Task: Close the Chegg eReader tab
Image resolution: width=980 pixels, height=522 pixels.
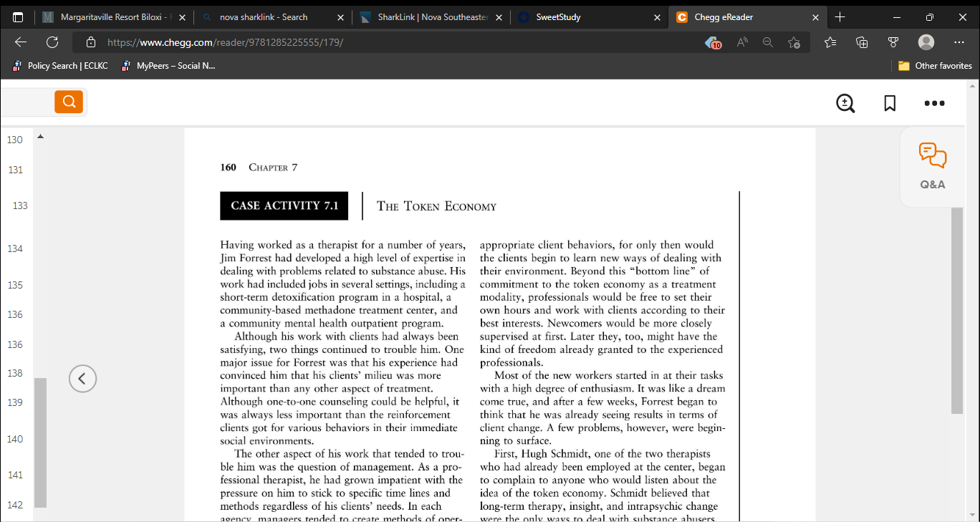Action: [815, 17]
